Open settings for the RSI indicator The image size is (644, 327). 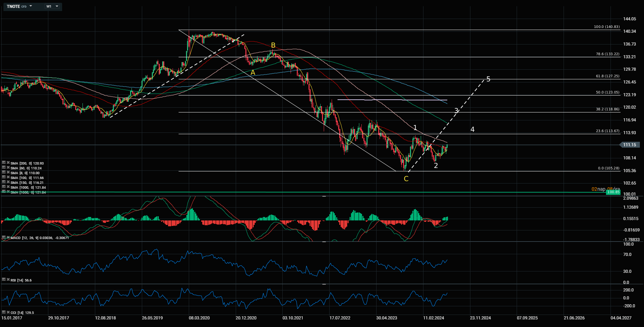[4, 280]
